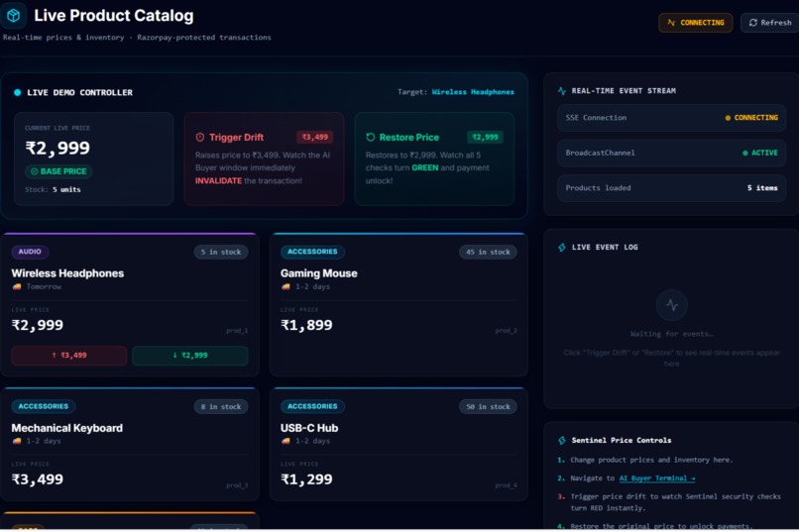Viewport: 799px width, 532px height.
Task: Click the Stock: 5 units text
Action: [x=53, y=189]
